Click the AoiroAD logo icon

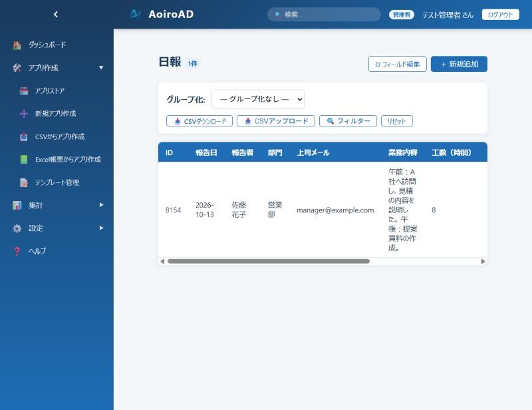(135, 14)
